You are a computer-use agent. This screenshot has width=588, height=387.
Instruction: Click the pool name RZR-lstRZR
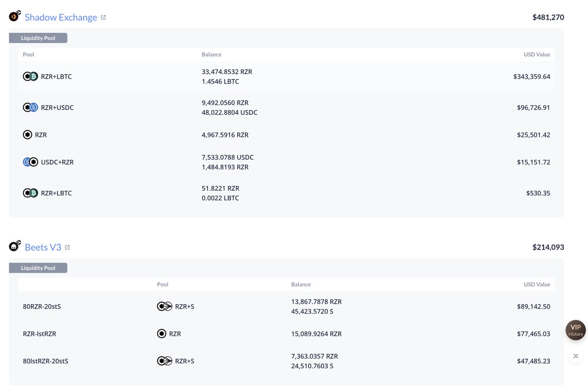point(40,334)
